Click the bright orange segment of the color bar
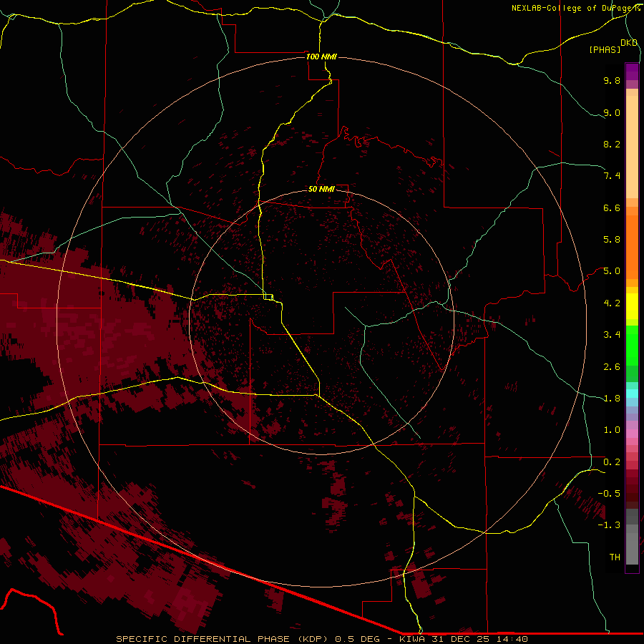This screenshot has width=644, height=644. pos(632,247)
